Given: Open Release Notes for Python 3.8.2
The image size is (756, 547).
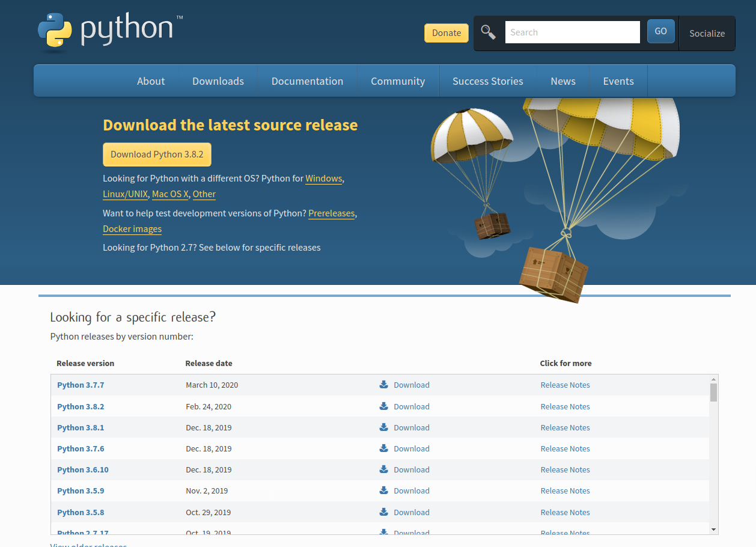Looking at the screenshot, I should point(565,406).
